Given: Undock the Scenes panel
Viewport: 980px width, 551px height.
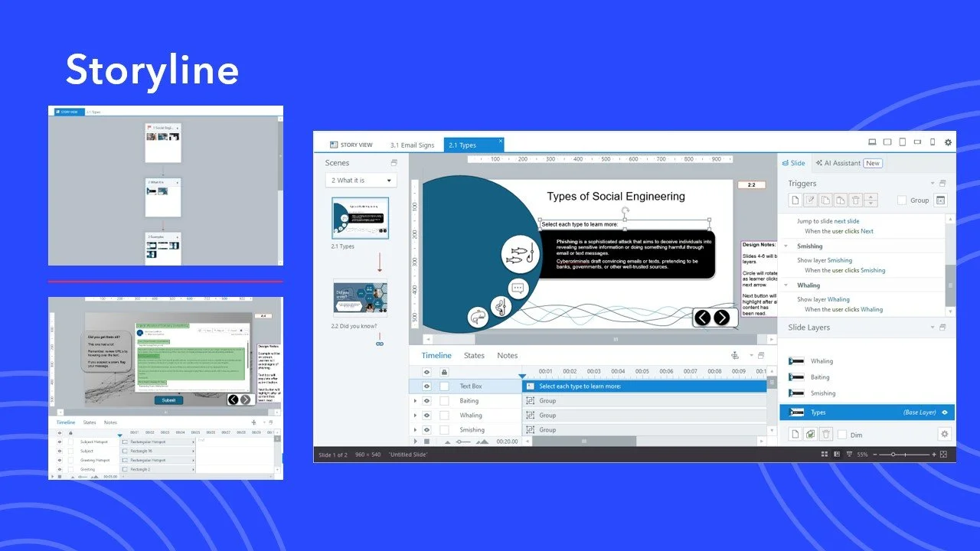Looking at the screenshot, I should point(394,163).
